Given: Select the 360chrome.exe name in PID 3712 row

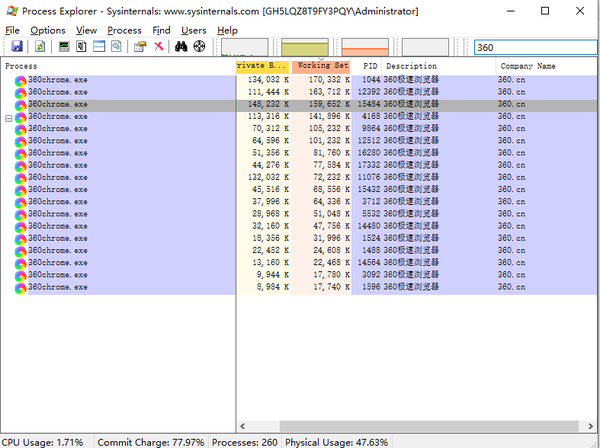Looking at the screenshot, I should pos(58,202).
